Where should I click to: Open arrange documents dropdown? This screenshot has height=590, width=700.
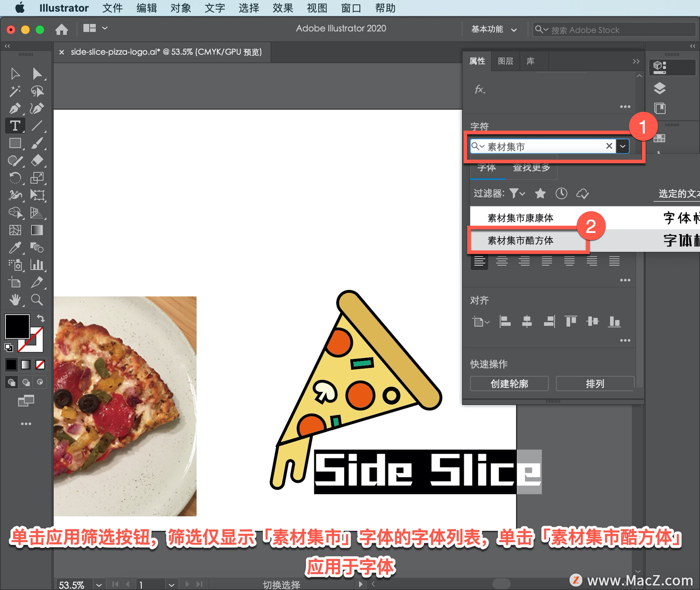point(95,28)
